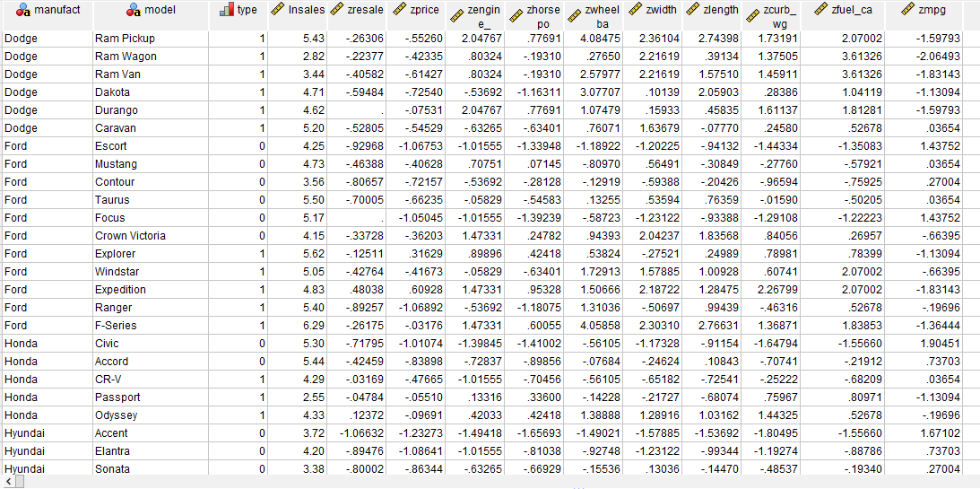Select zlength value 2.76631 for F-Series
The height and width of the screenshot is (489, 980).
712,326
